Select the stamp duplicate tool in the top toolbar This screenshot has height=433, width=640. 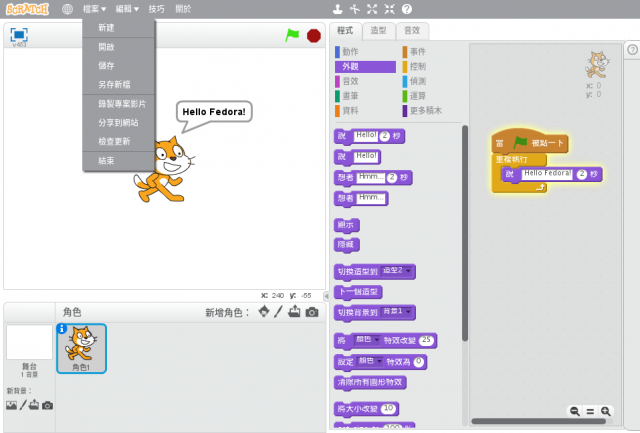pos(339,9)
